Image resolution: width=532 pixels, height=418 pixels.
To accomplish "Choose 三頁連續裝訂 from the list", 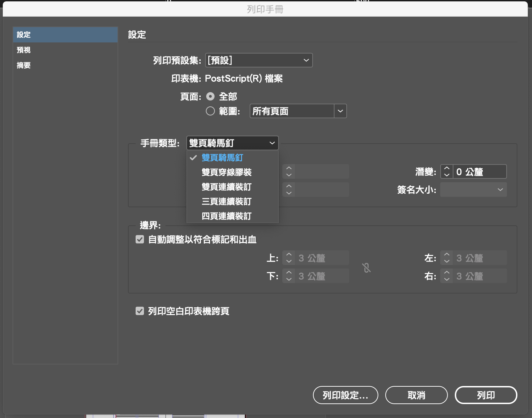I will pyautogui.click(x=226, y=201).
